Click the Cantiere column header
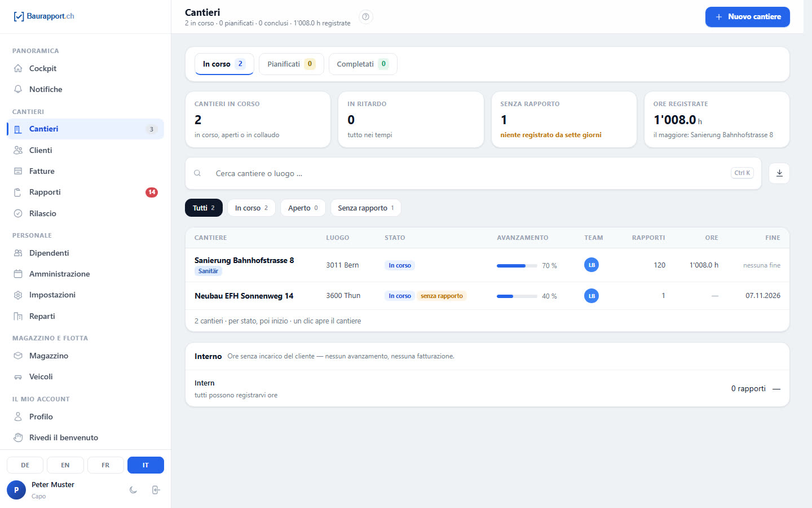Image resolution: width=812 pixels, height=508 pixels. (x=210, y=238)
